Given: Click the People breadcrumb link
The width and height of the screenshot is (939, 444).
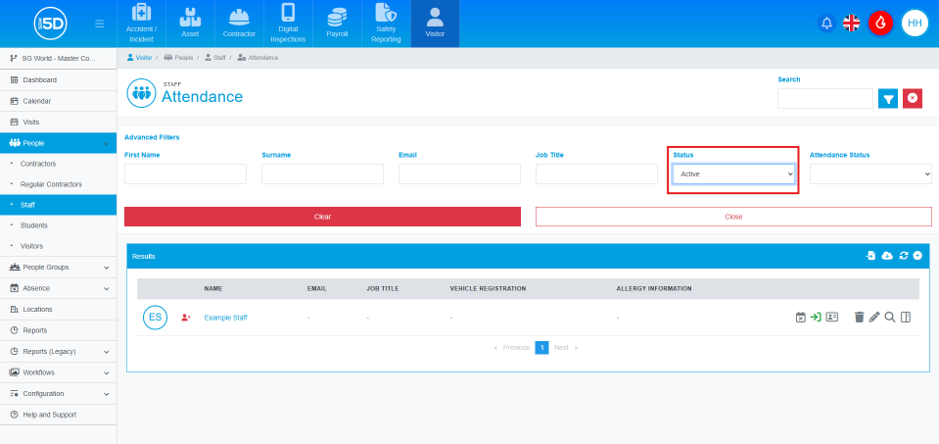Looking at the screenshot, I should (x=178, y=58).
